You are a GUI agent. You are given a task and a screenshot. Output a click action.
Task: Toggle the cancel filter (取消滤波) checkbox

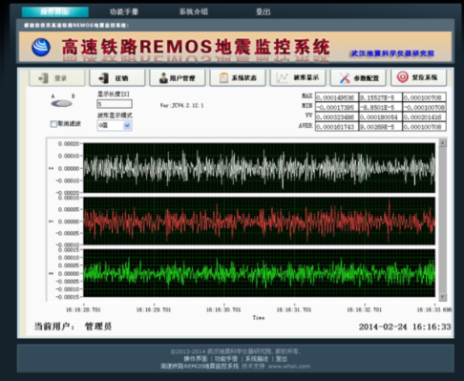(x=53, y=124)
